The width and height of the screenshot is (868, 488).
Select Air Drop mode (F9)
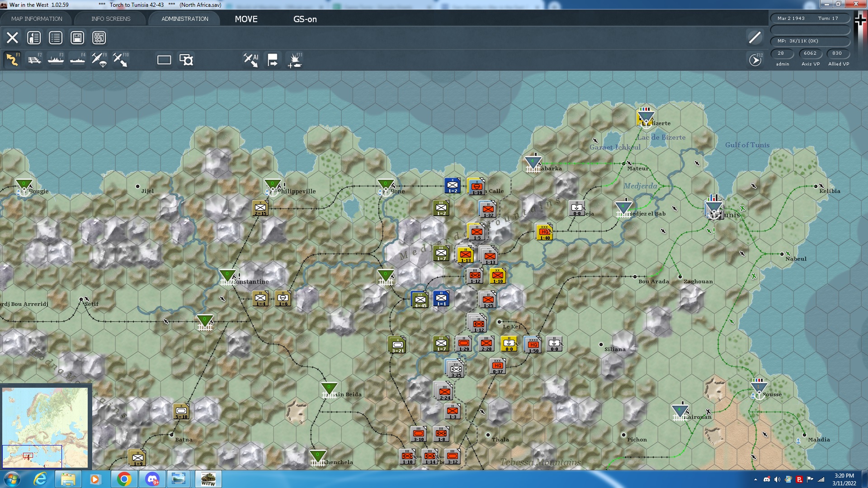(99, 60)
